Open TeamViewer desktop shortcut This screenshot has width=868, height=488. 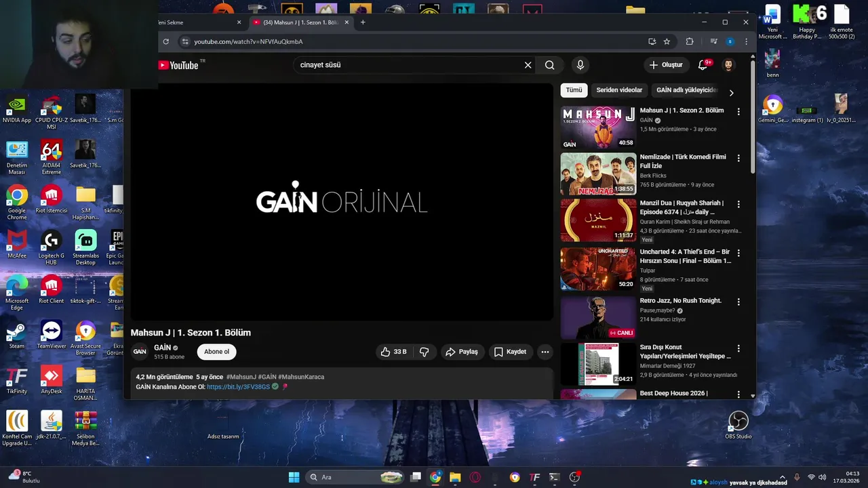(x=51, y=336)
